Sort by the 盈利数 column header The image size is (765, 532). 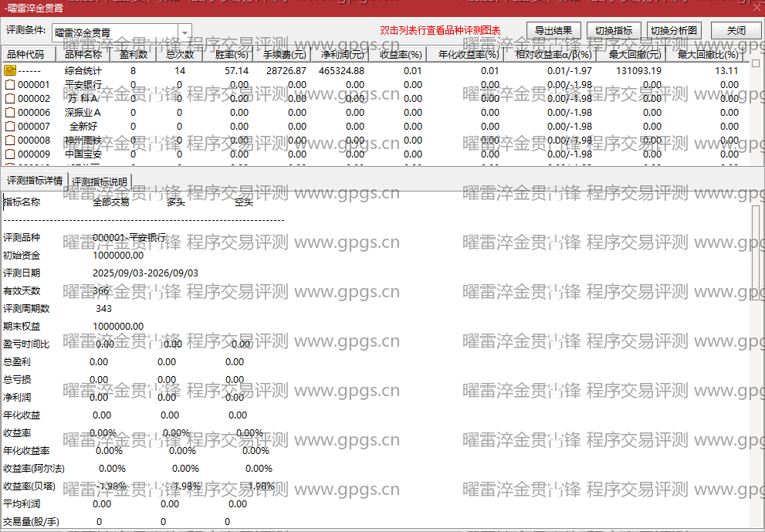pos(134,54)
